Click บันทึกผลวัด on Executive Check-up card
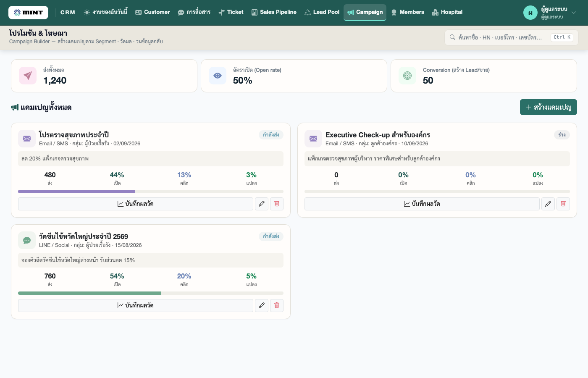Viewport: 588px width, 378px height. pyautogui.click(x=422, y=204)
